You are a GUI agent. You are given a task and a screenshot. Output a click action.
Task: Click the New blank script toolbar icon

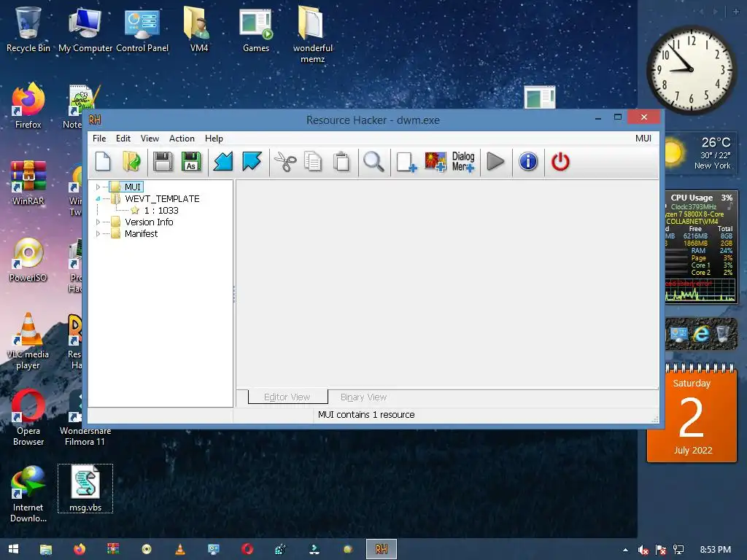[103, 161]
